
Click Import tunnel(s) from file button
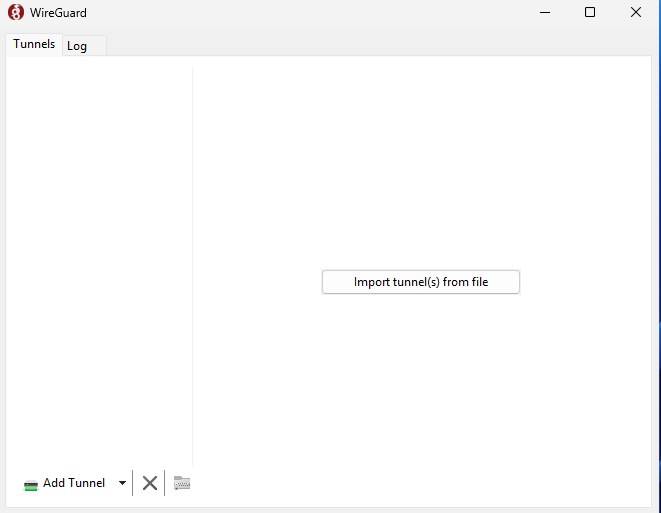(x=420, y=282)
